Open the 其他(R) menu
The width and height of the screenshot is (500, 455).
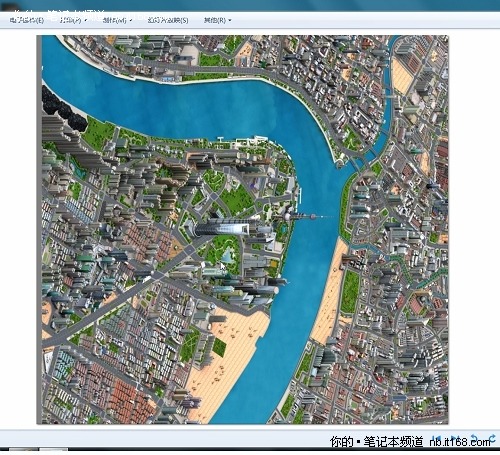[x=215, y=20]
